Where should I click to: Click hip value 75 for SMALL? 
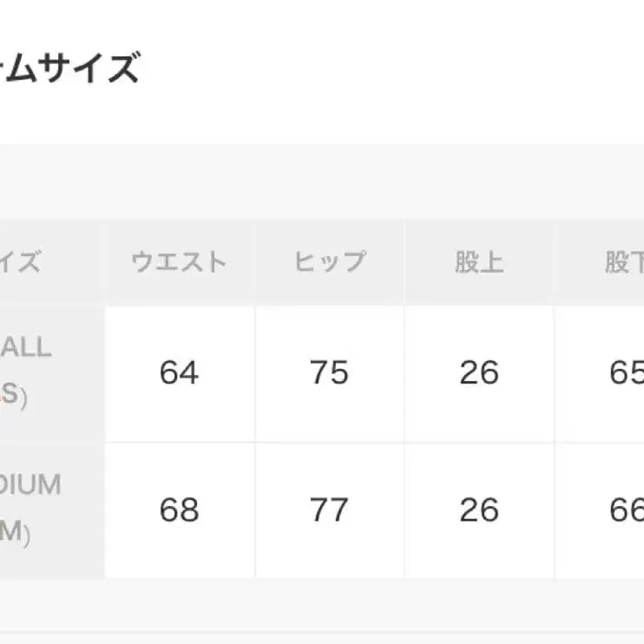[x=329, y=373]
